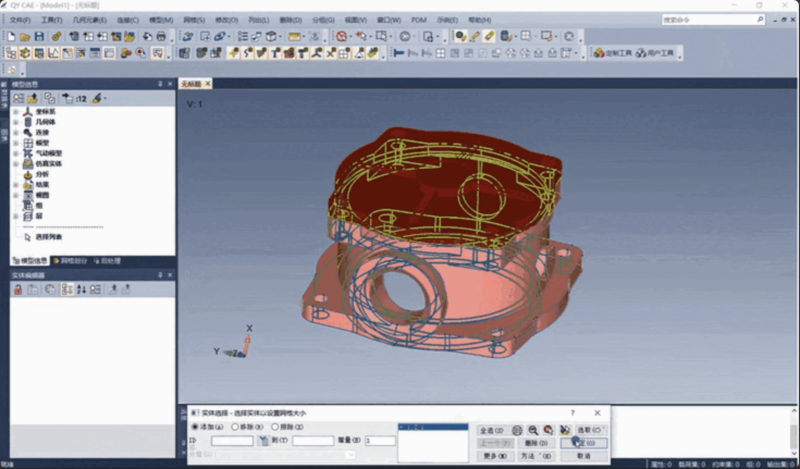Click the help question mark in selection dialog

coord(572,412)
